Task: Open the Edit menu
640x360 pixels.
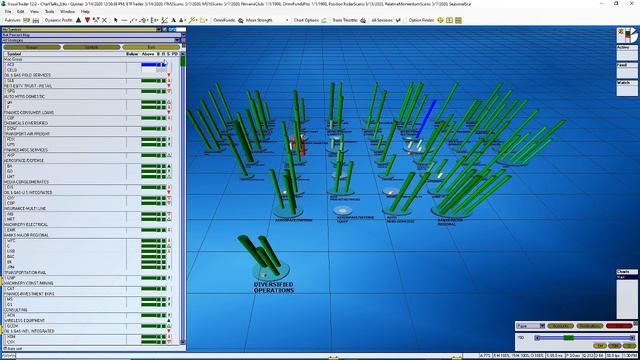Action: pyautogui.click(x=20, y=12)
